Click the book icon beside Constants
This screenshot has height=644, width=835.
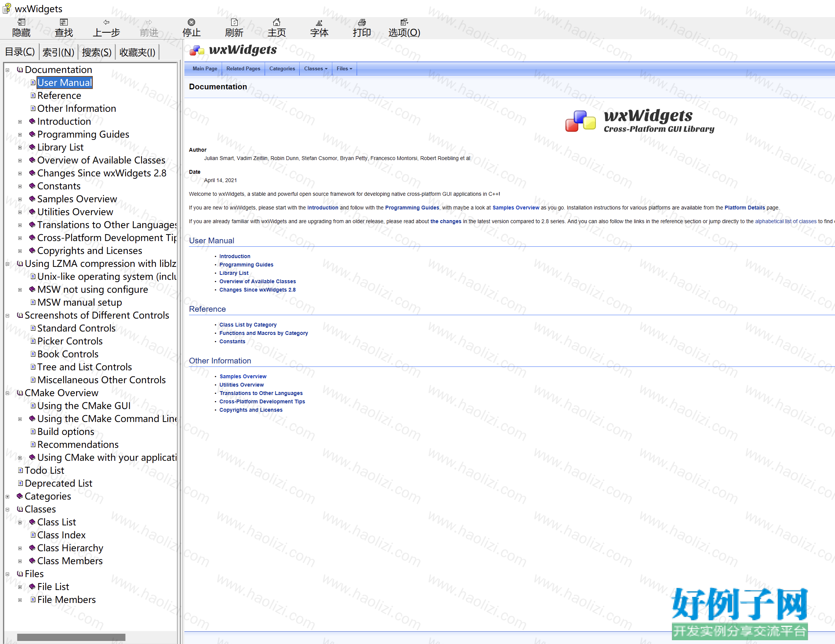[x=32, y=186]
